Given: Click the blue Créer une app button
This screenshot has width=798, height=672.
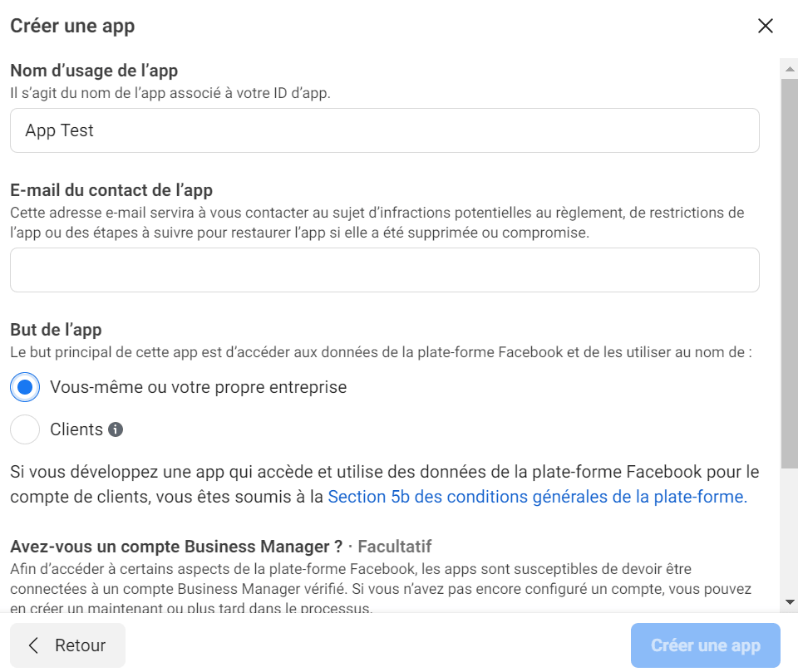Looking at the screenshot, I should click(x=706, y=645).
